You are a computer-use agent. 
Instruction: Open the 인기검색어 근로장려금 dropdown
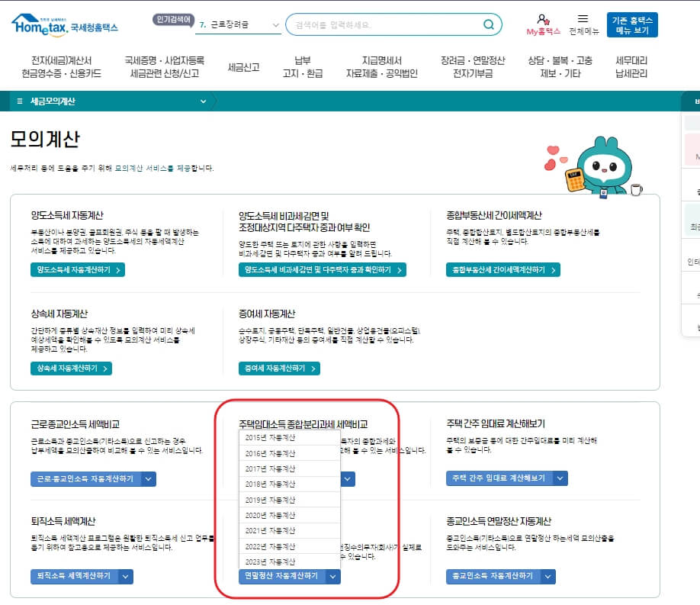239,24
